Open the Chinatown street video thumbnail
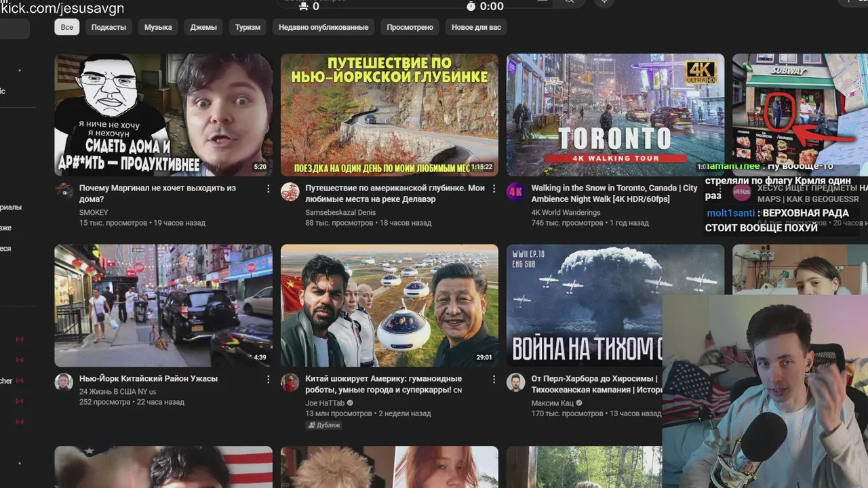Screen dimensions: 868x488 click(x=163, y=306)
